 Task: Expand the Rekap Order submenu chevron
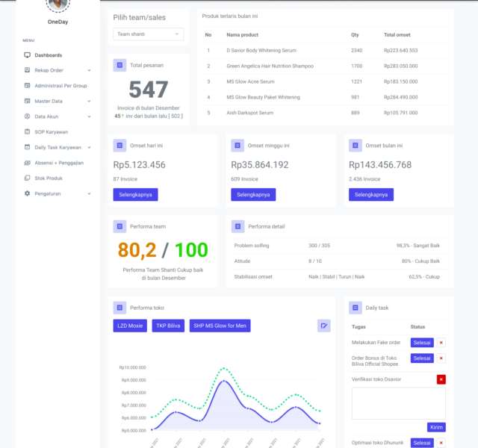[x=89, y=70]
